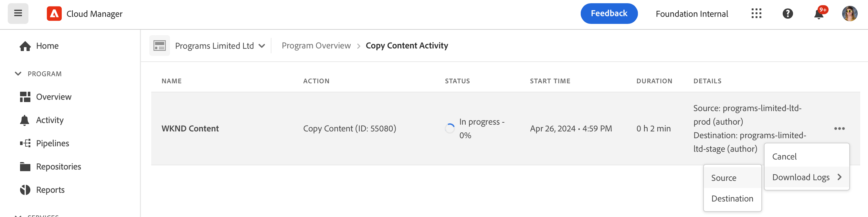This screenshot has height=217, width=868.
Task: Navigate to Home in the sidebar
Action: coord(47,46)
